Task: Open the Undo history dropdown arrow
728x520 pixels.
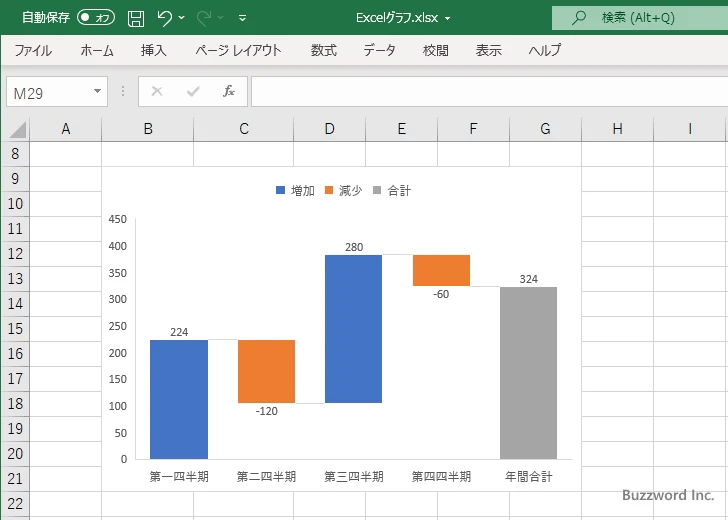Action: pyautogui.click(x=182, y=18)
